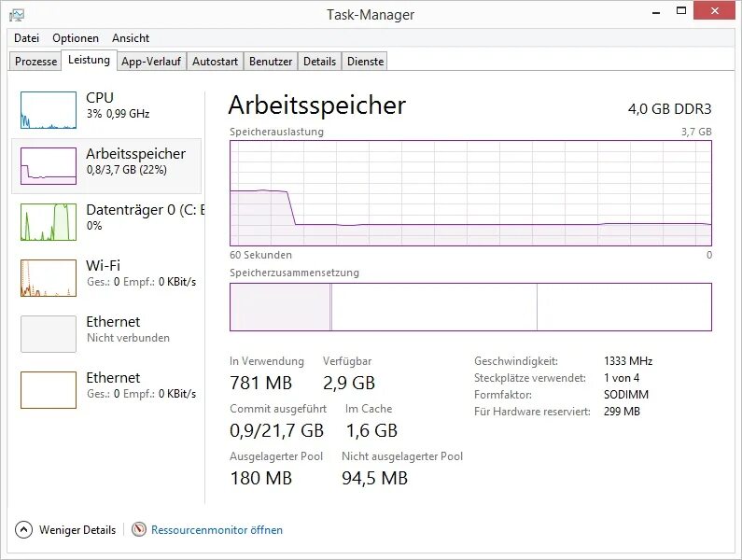Switch to the Prozesse tab

click(x=36, y=62)
